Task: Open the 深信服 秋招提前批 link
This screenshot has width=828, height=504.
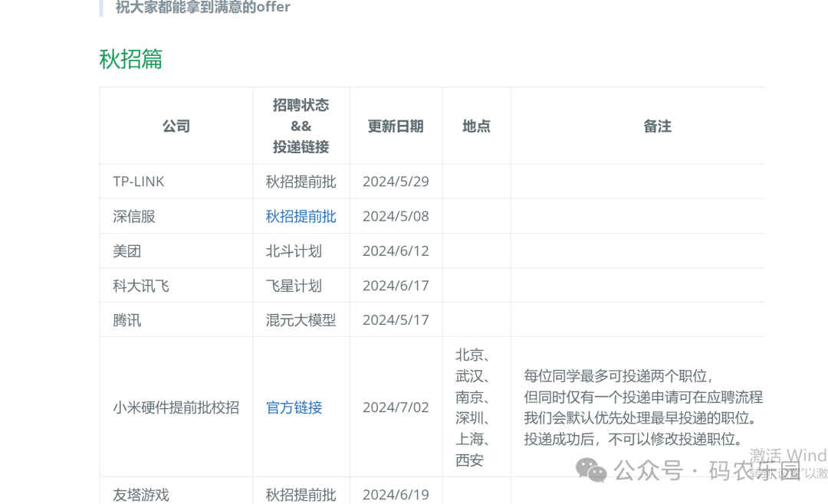Action: pos(301,216)
